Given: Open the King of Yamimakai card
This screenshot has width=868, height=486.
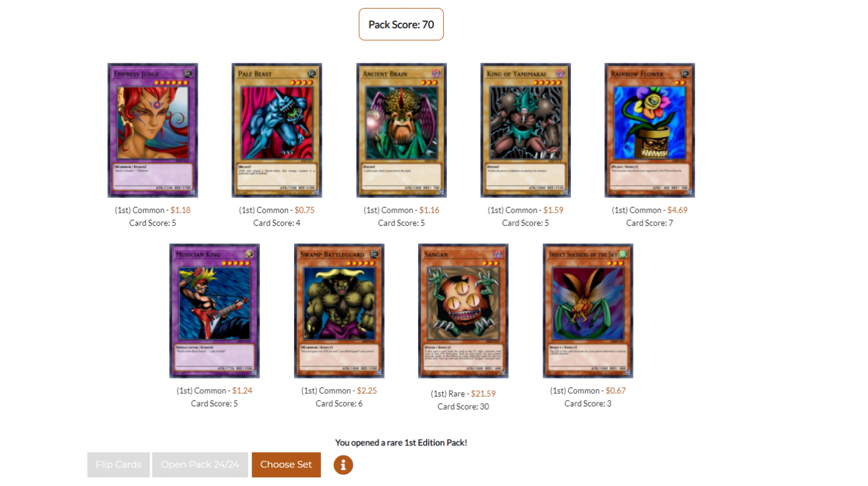Looking at the screenshot, I should coord(525,130).
